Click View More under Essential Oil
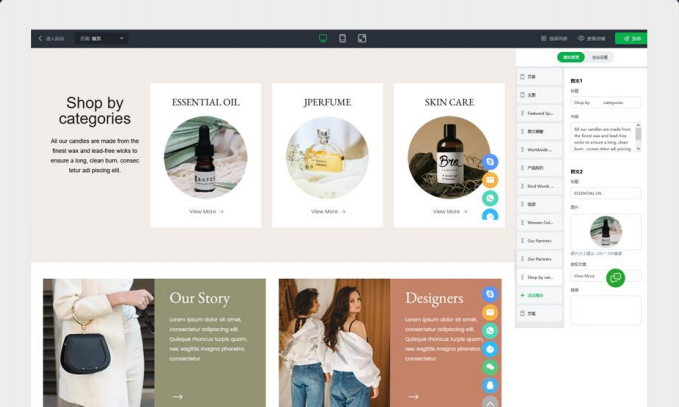679x407 pixels. (x=206, y=211)
